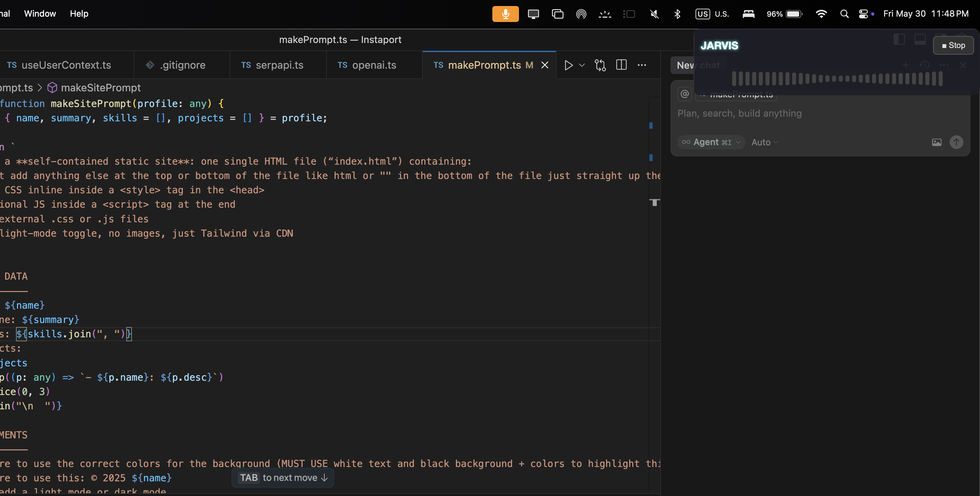
Task: Toggle the bottom panel layout icon
Action: [x=920, y=39]
